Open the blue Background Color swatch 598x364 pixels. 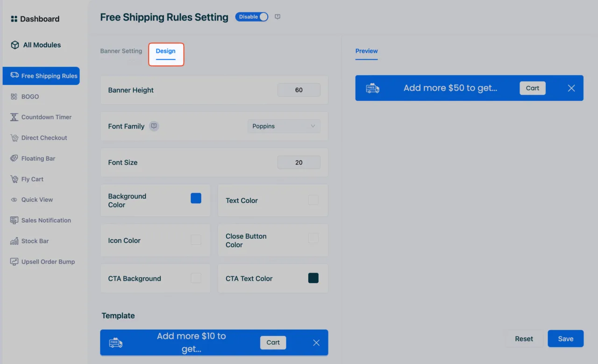tap(196, 198)
